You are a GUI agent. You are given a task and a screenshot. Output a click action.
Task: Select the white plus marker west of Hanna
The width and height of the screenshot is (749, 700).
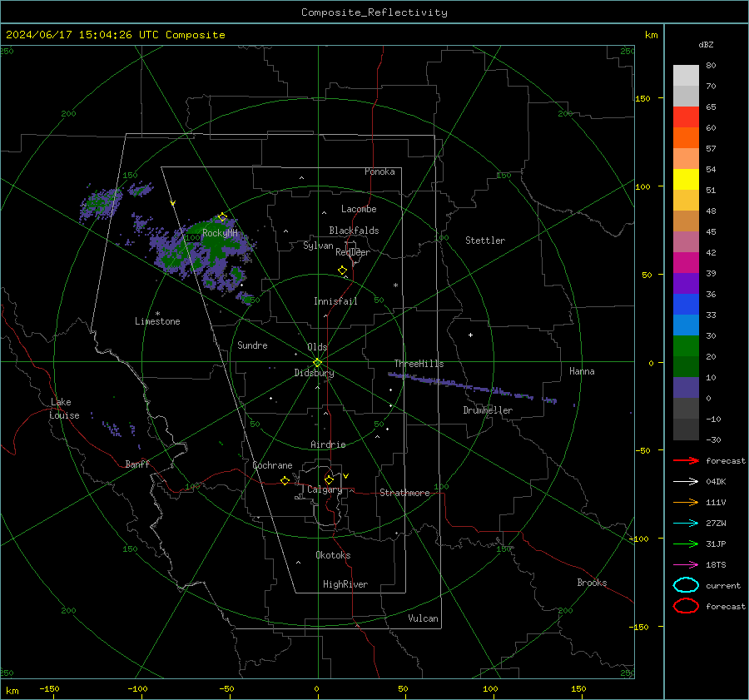click(x=470, y=335)
